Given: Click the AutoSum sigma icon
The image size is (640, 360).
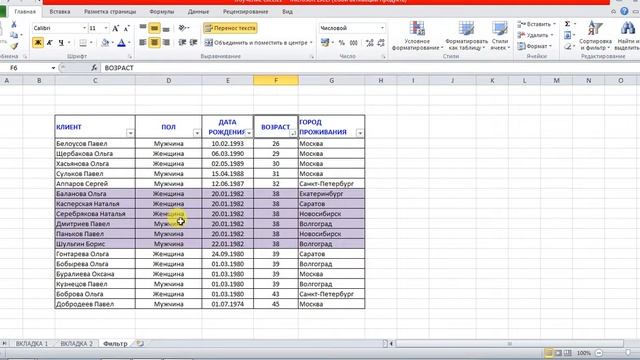Looking at the screenshot, I should 567,24.
